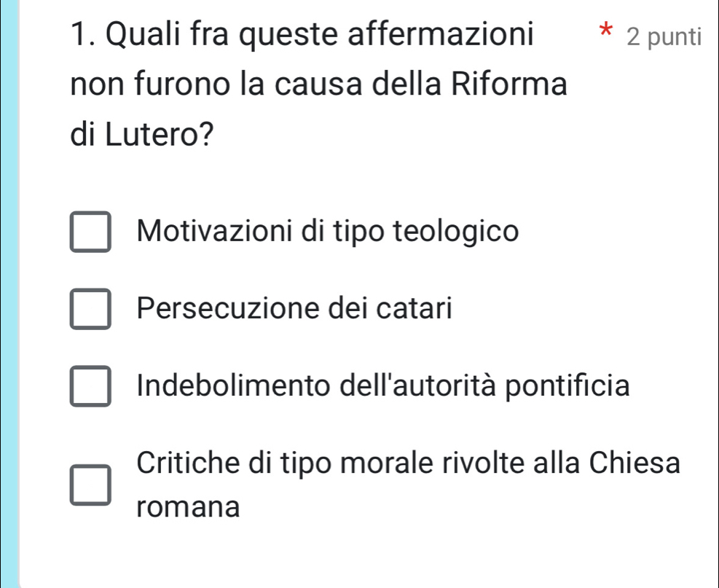This screenshot has width=719, height=588.
Task: Check the "Motivazioni di tipo teologico" checkbox
Action: (91, 232)
